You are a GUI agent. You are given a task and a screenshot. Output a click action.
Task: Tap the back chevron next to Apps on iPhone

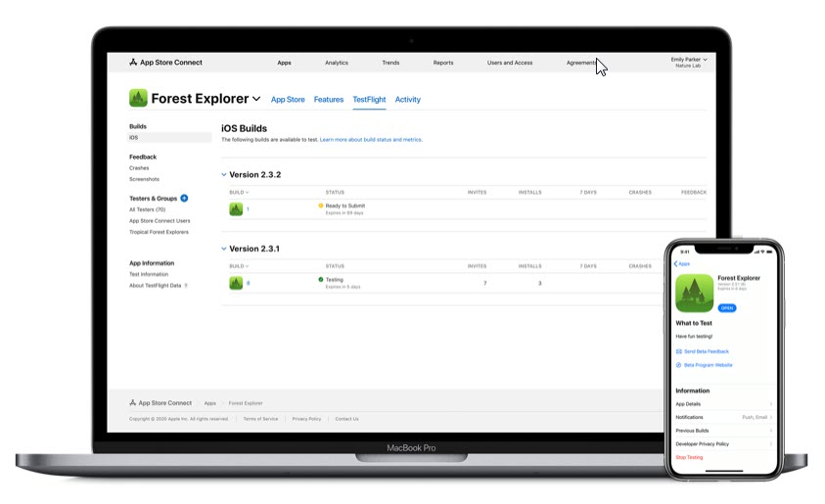point(675,263)
